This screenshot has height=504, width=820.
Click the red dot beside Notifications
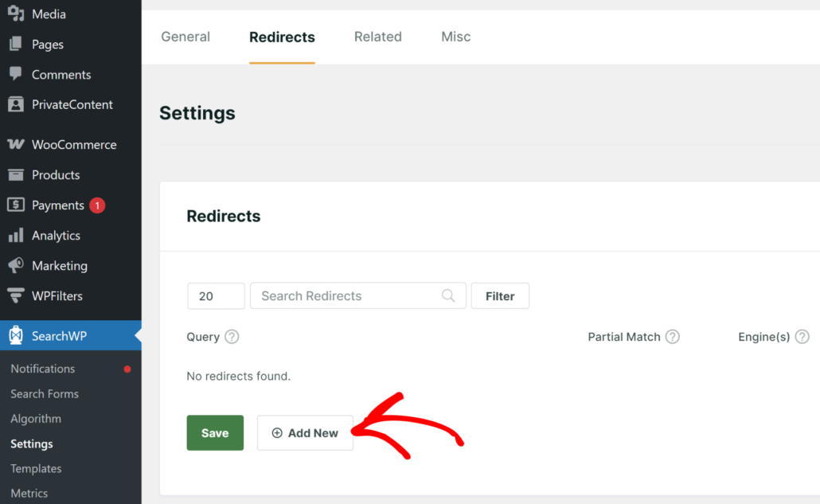(x=127, y=369)
